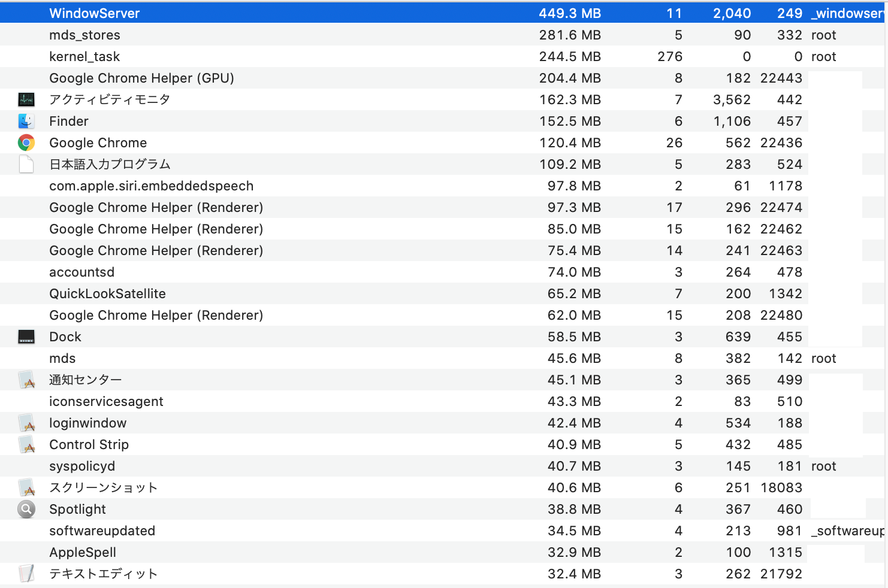
Task: Select the 通知センター process name
Action: coord(86,380)
